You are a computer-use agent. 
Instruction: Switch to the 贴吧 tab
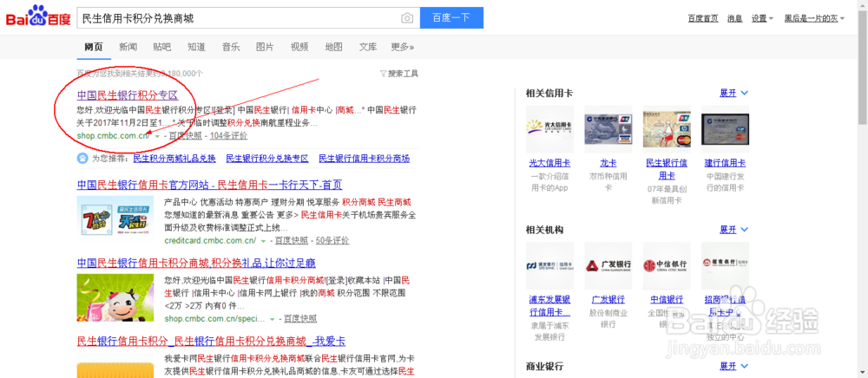click(162, 47)
